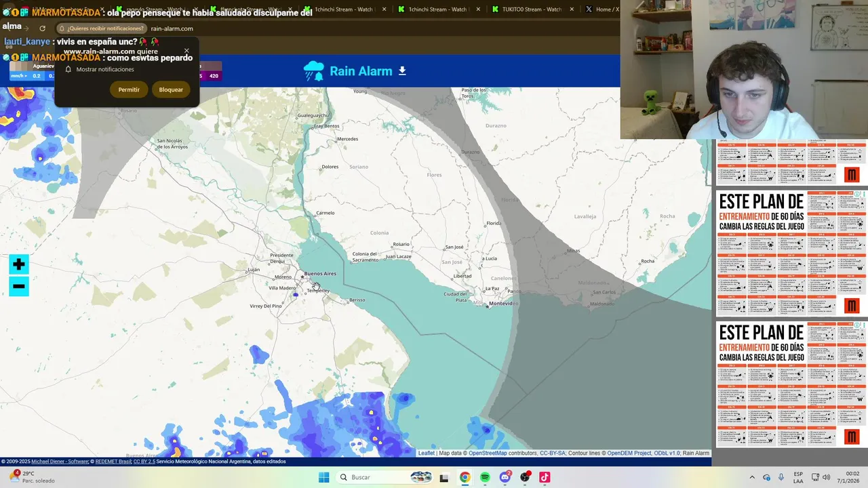868x488 pixels.
Task: Open the CC-BY-SA license link
Action: pos(553,453)
